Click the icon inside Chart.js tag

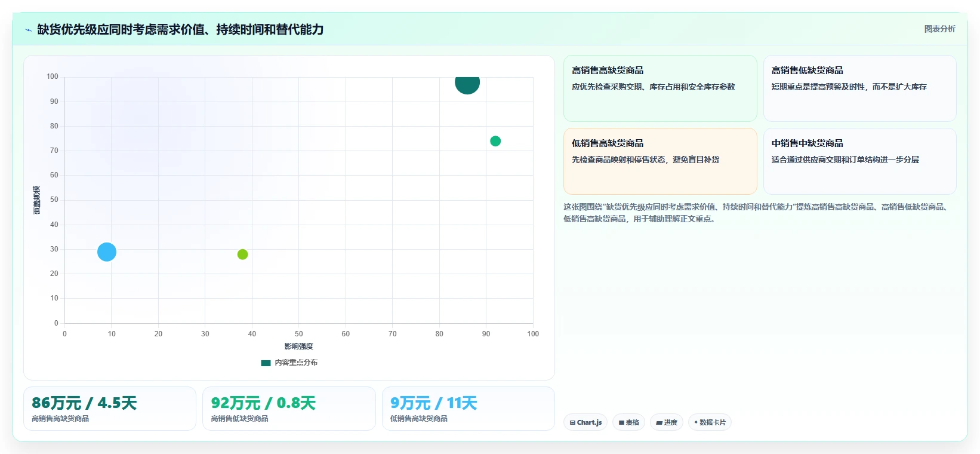pyautogui.click(x=572, y=423)
